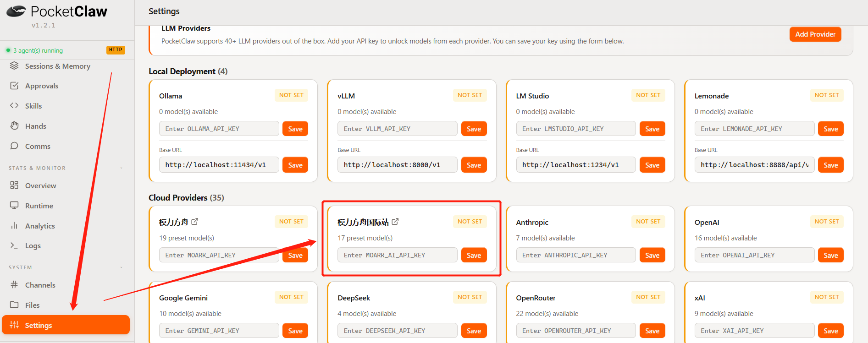Save the MOARK_AI_API_KEY entry
This screenshot has width=868, height=343.
474,255
